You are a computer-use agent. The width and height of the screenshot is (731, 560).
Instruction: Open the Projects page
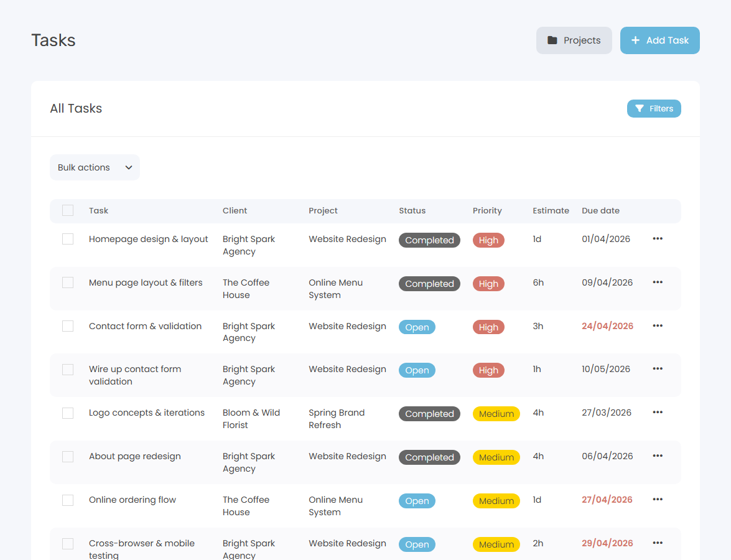pyautogui.click(x=574, y=40)
